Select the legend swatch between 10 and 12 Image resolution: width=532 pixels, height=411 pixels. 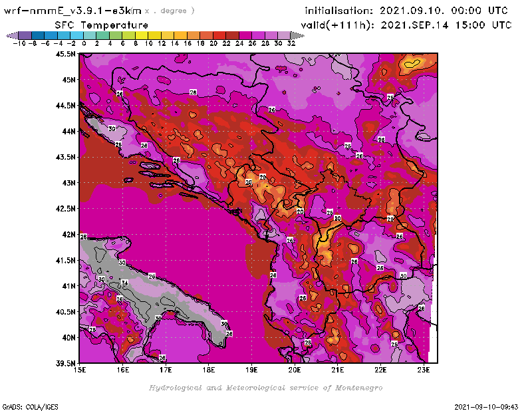point(154,35)
